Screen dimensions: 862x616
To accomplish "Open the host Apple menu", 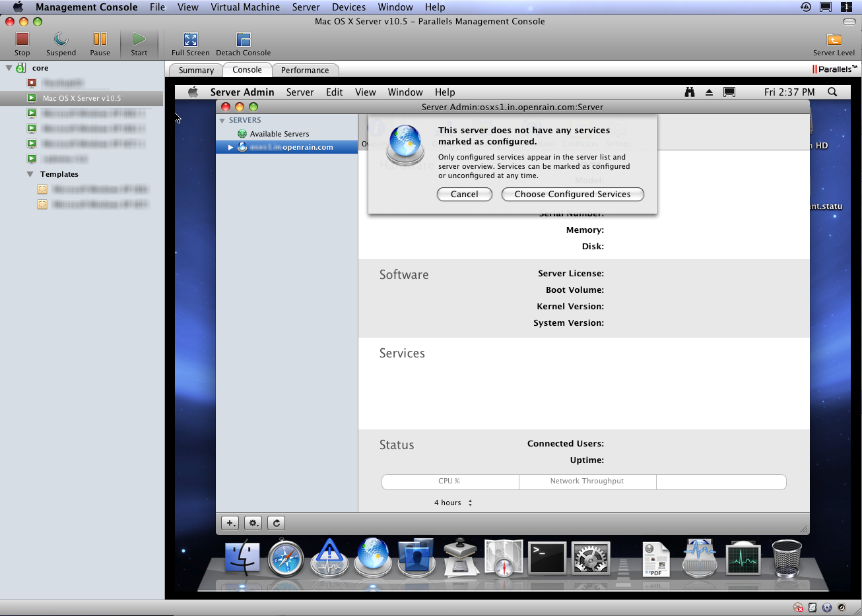I will [x=18, y=7].
